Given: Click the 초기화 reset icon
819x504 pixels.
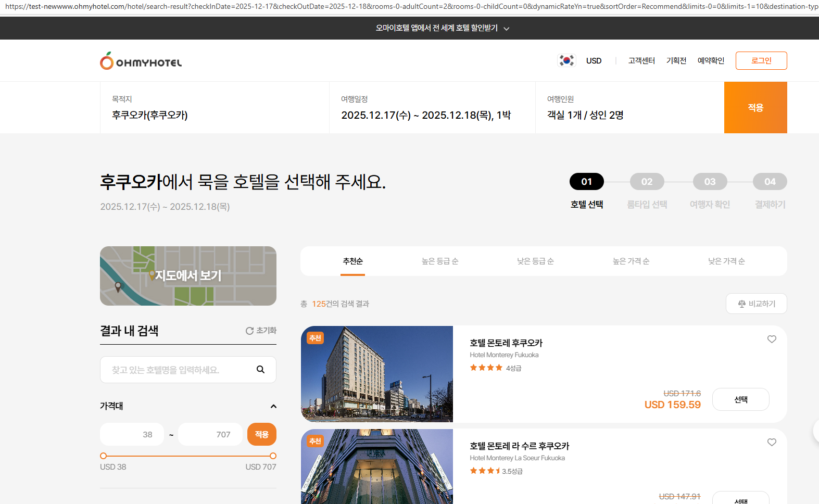Looking at the screenshot, I should [x=250, y=331].
